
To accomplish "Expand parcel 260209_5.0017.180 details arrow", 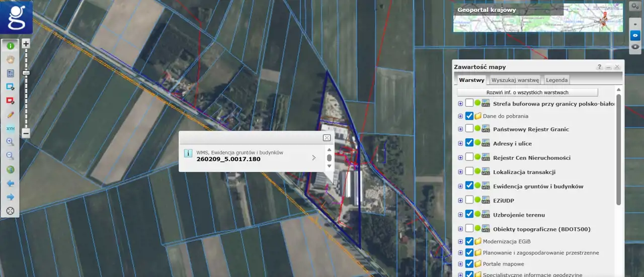I will (314, 157).
